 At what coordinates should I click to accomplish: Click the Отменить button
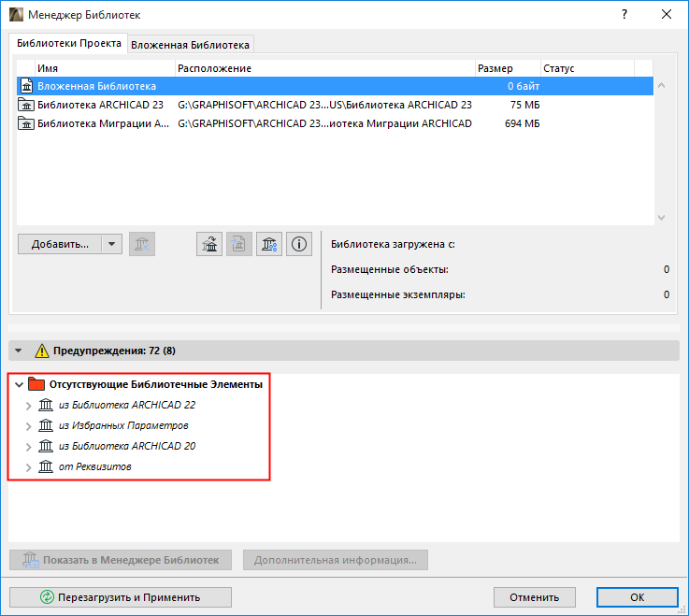(535, 597)
